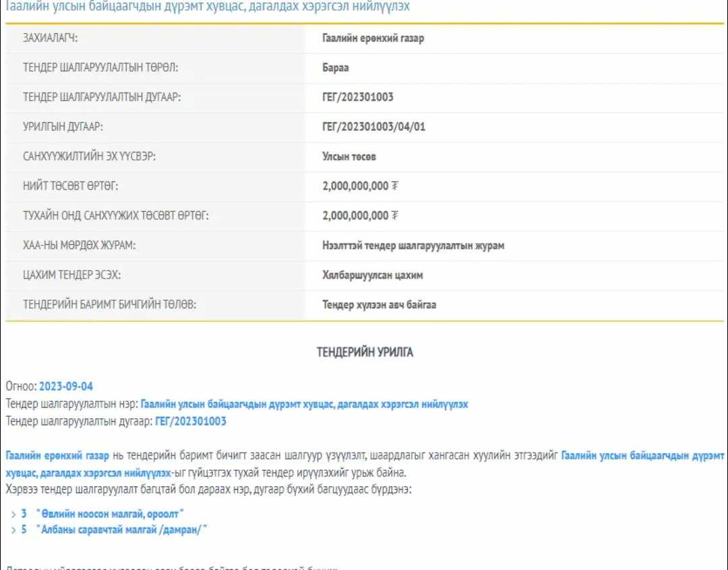
Task: Click the "ТЕНДЕРИЙН УРИЛГА" section heading
Action: (x=365, y=352)
